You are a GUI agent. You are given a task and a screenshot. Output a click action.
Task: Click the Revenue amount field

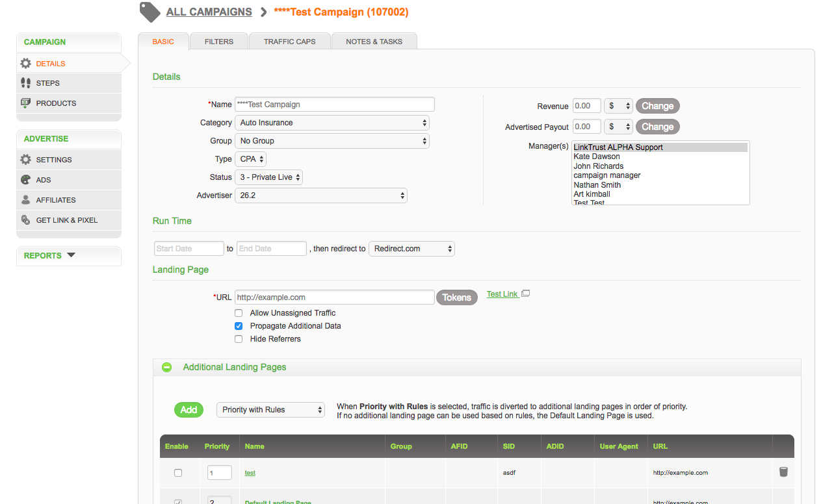pyautogui.click(x=587, y=106)
